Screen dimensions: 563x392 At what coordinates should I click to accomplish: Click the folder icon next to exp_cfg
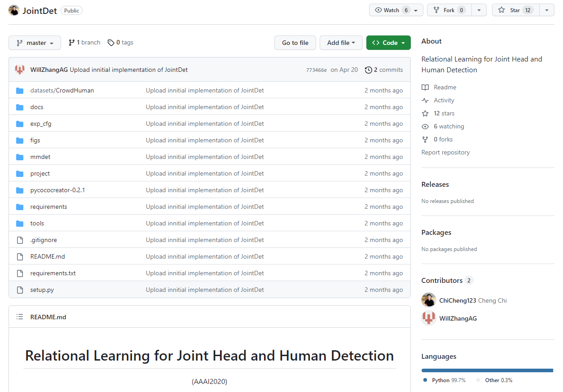click(20, 123)
